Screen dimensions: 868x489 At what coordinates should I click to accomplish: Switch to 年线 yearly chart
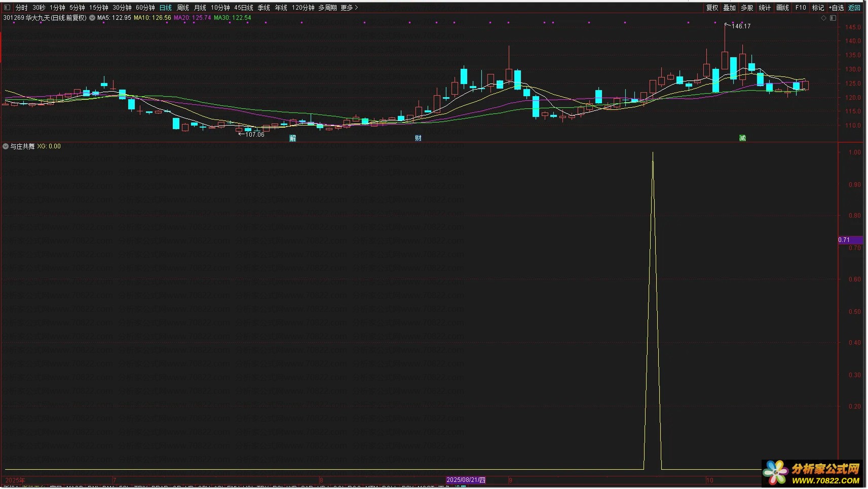pyautogui.click(x=281, y=8)
